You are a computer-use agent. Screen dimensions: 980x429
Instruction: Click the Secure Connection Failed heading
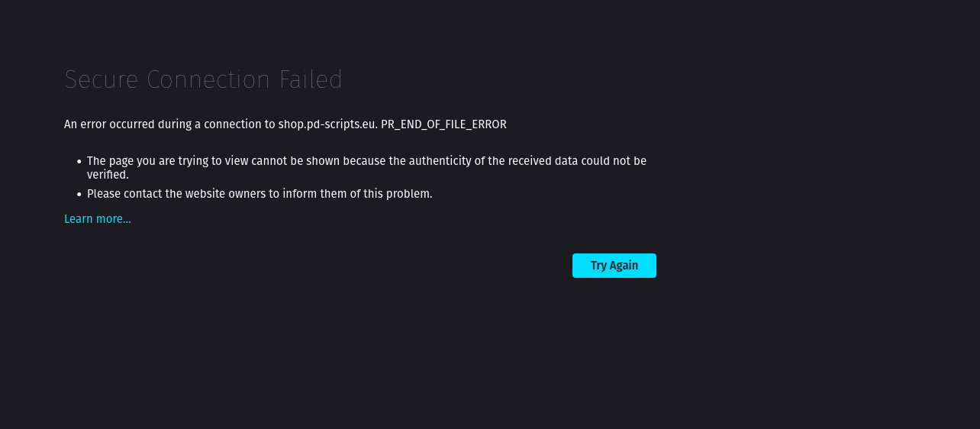click(x=203, y=79)
